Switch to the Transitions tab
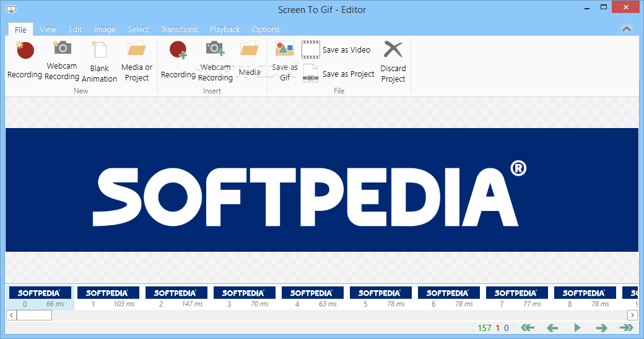 (179, 30)
